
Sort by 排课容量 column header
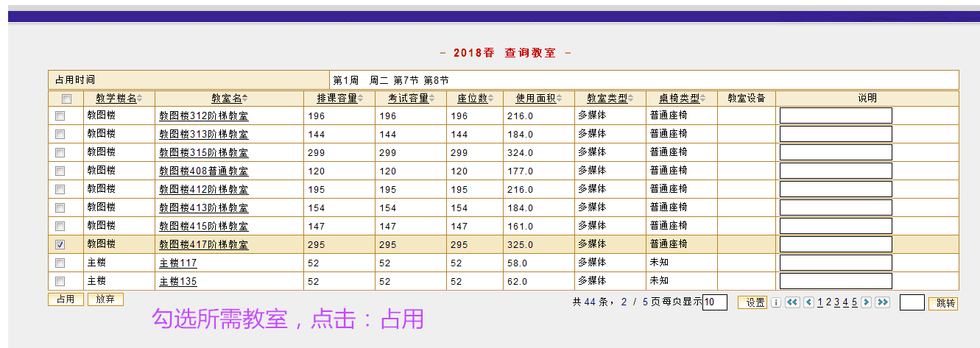click(337, 98)
